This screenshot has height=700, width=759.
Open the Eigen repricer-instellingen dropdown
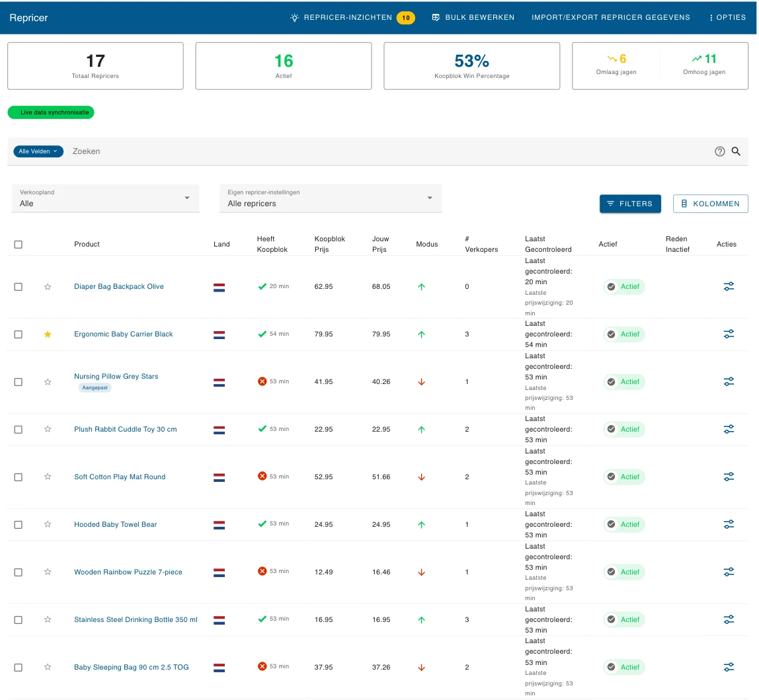[331, 198]
